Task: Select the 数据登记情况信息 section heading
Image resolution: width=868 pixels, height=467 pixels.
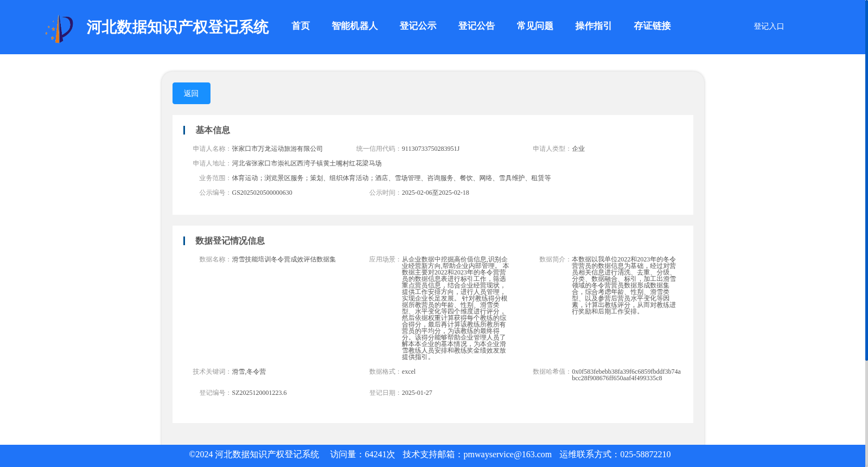Action: (230, 241)
